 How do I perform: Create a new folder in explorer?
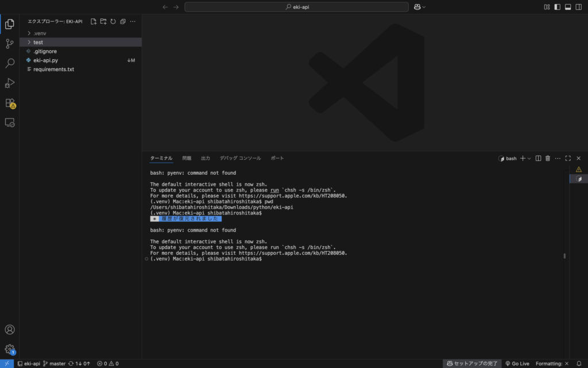(103, 21)
